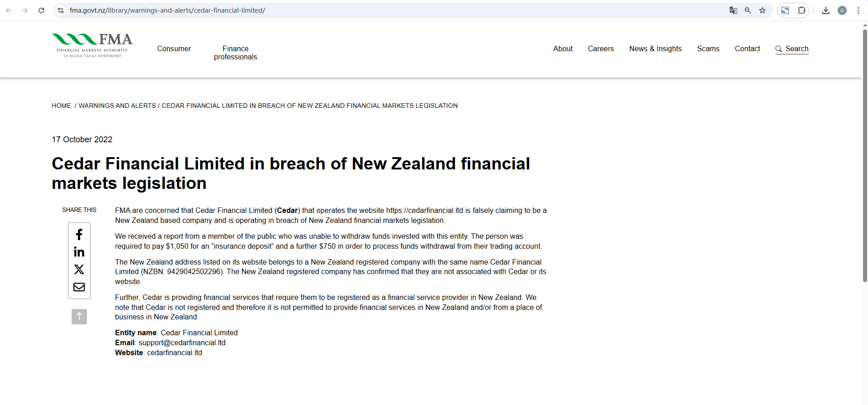The image size is (868, 405).
Task: Open Warnings and Alerts breadcrumb link
Action: coord(117,106)
